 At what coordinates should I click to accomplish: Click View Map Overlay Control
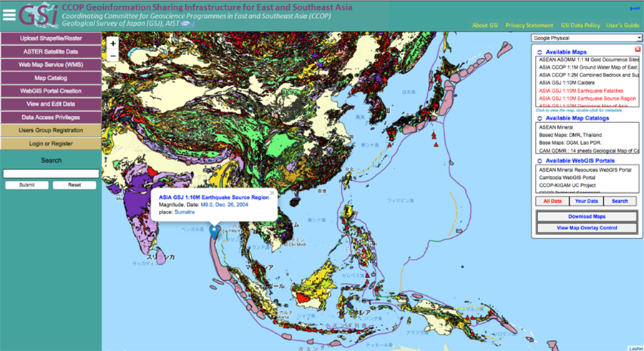tap(587, 228)
